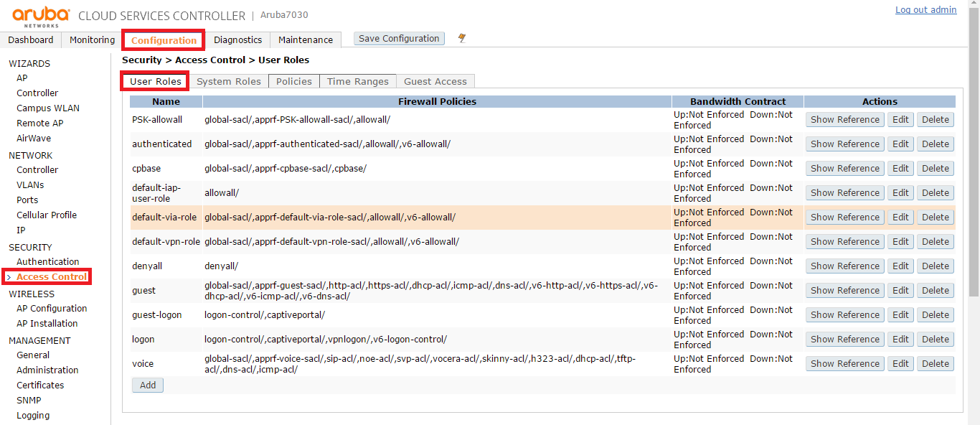Select Access Control in sidebar
The height and width of the screenshot is (425, 980).
[52, 276]
